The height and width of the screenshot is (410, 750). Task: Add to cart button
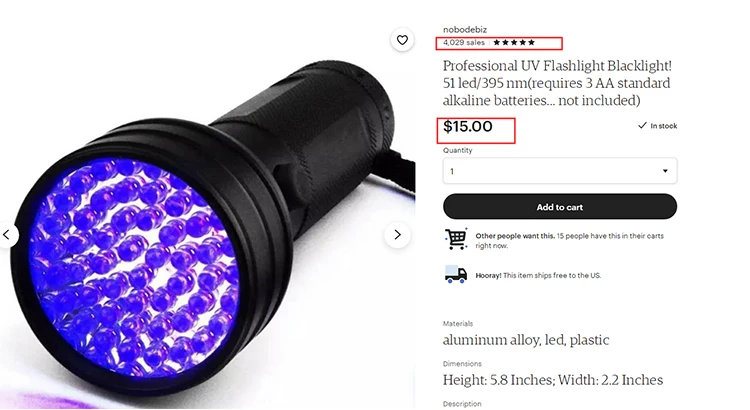(560, 207)
